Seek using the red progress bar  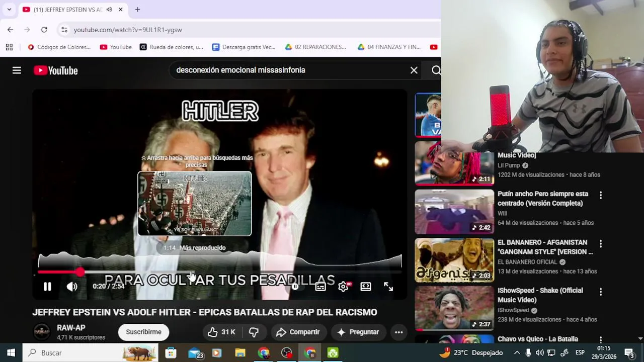point(219,272)
